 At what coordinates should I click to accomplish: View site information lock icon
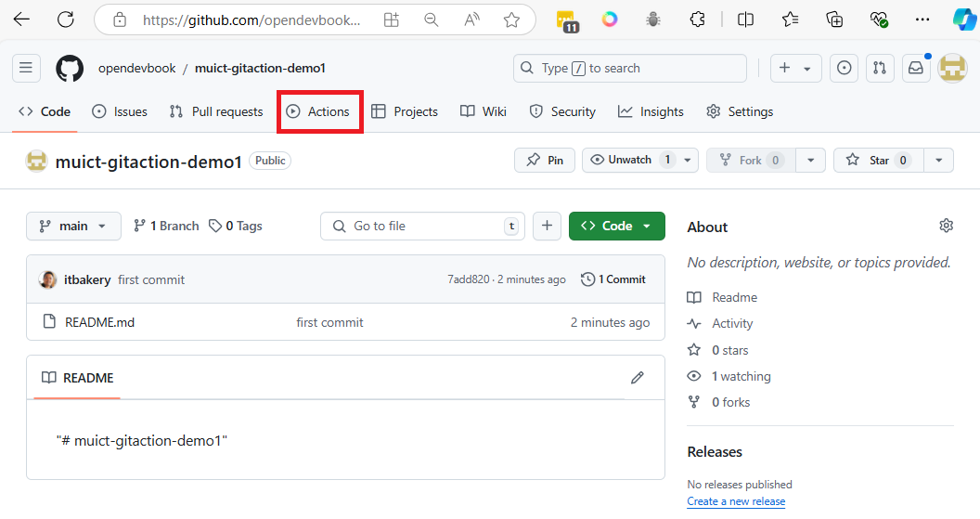point(120,20)
